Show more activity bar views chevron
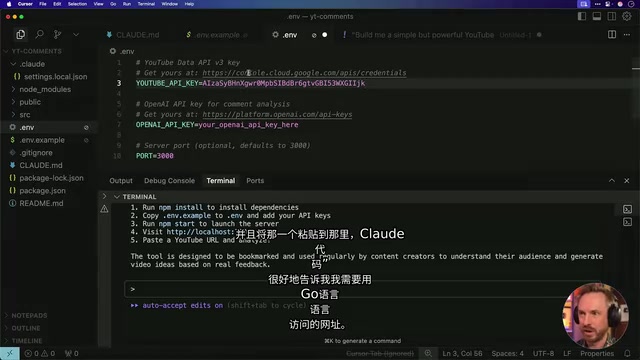640x360 pixels. (76, 35)
